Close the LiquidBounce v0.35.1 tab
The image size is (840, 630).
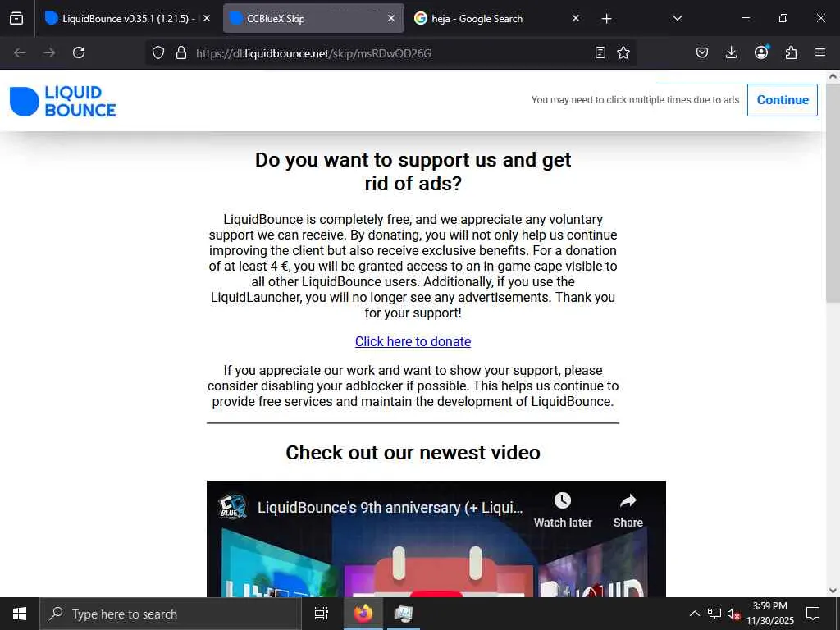(207, 18)
